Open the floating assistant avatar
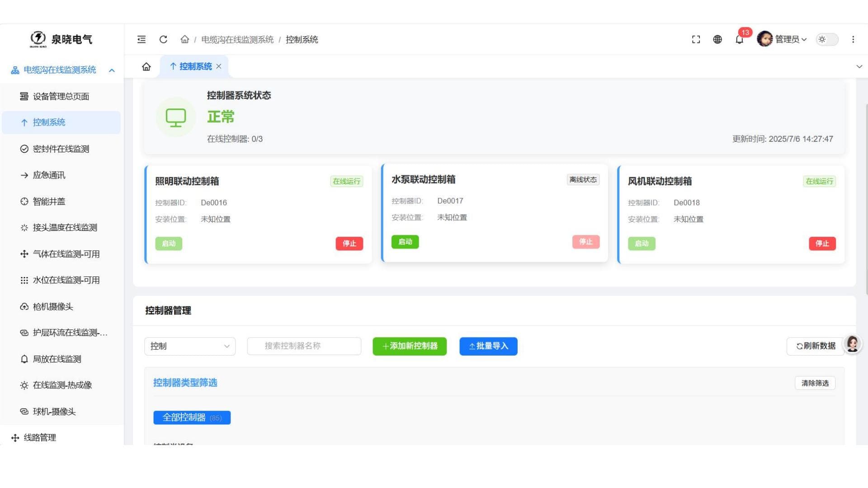 (x=852, y=344)
